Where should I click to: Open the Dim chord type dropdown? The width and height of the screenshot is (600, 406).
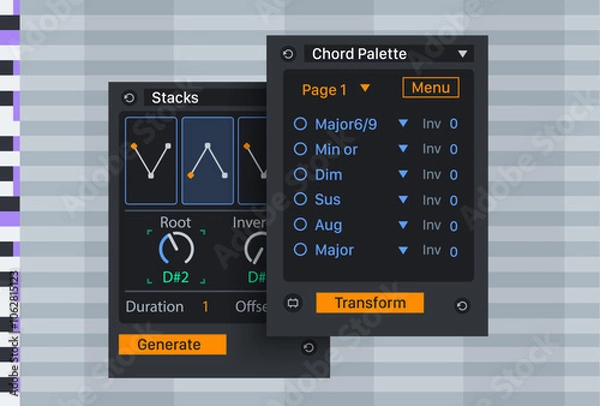click(x=403, y=174)
